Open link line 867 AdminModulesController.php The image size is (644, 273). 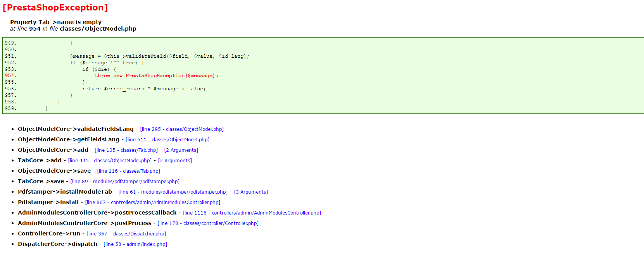click(x=152, y=203)
